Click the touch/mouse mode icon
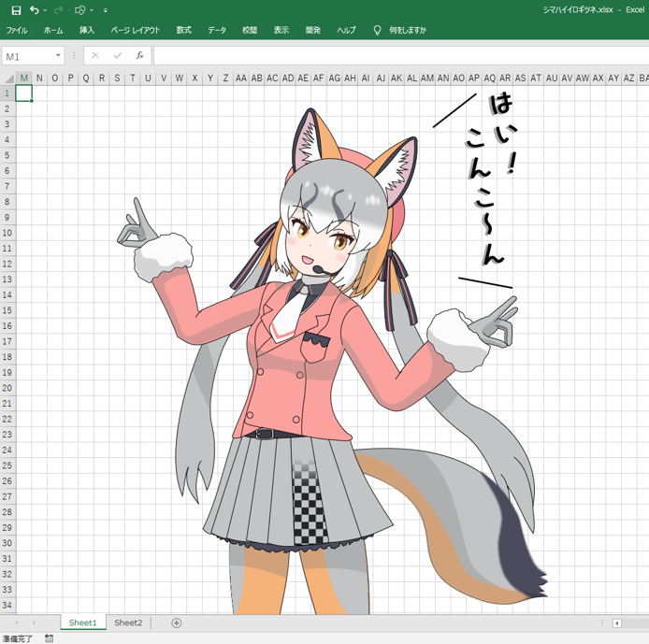649x644 pixels. [x=79, y=10]
